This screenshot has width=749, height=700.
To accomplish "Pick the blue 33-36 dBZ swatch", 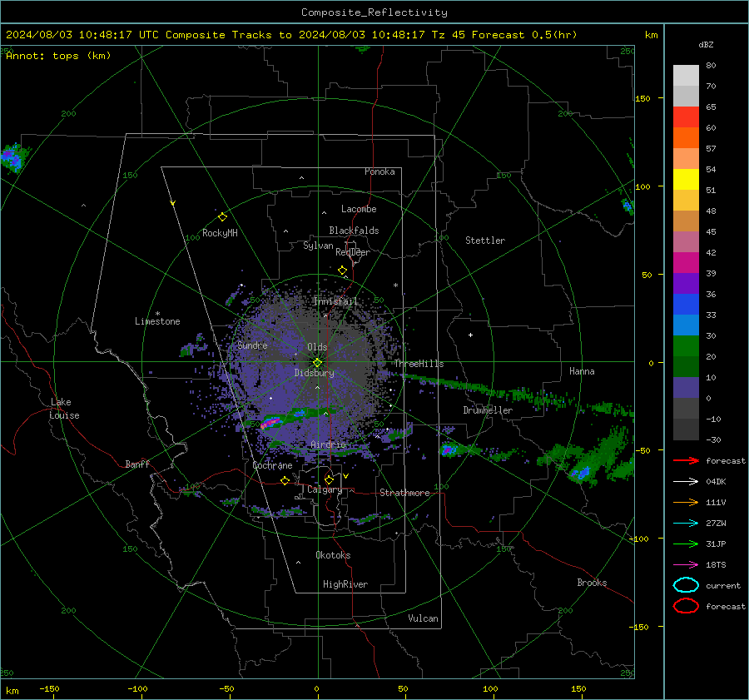I will click(x=686, y=305).
